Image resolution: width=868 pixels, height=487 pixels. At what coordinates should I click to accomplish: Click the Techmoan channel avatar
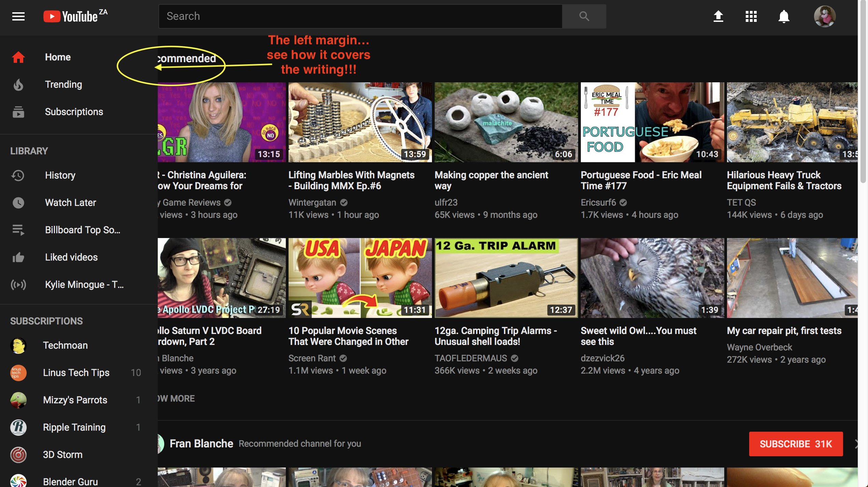[x=18, y=345]
